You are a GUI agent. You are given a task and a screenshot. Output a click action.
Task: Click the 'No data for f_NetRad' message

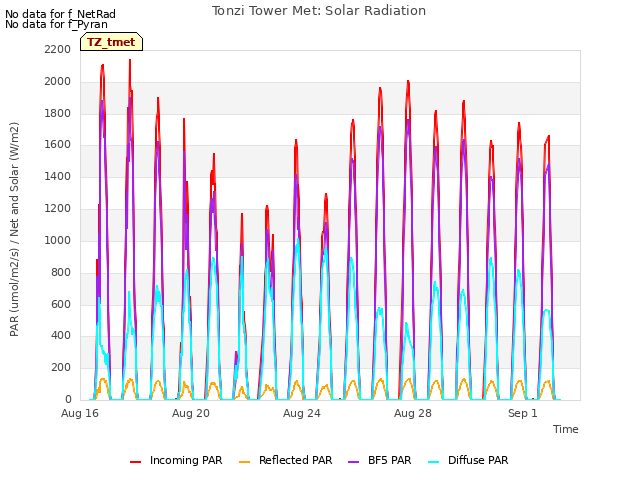coord(60,14)
